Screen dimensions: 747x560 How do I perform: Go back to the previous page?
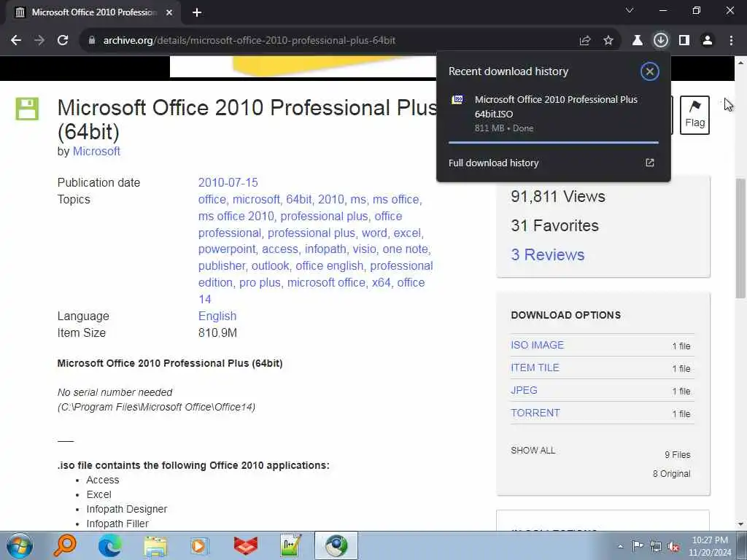16,41
